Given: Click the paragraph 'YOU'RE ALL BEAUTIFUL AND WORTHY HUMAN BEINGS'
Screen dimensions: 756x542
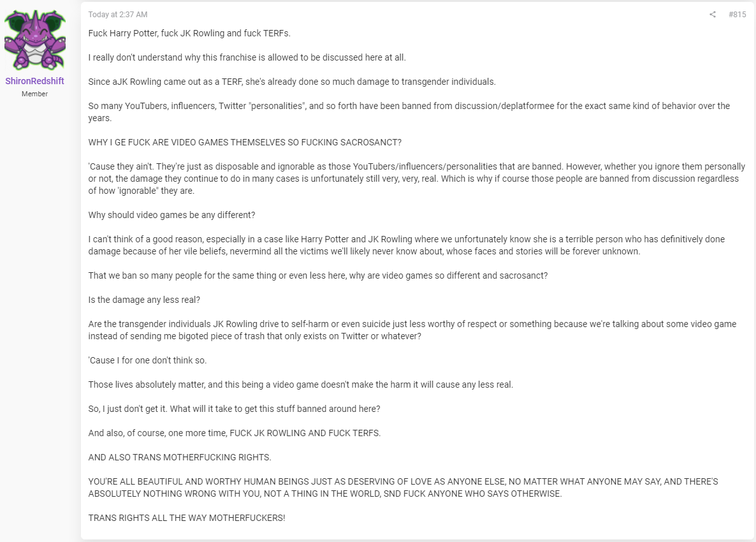Looking at the screenshot, I should click(x=403, y=488).
